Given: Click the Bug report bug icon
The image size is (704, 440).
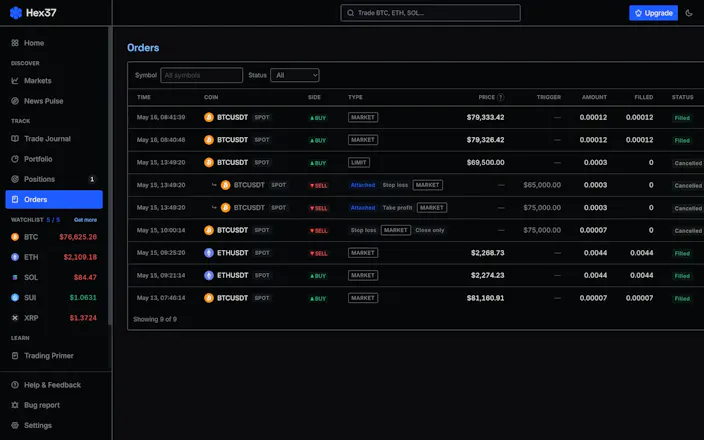Looking at the screenshot, I should pyautogui.click(x=15, y=405).
